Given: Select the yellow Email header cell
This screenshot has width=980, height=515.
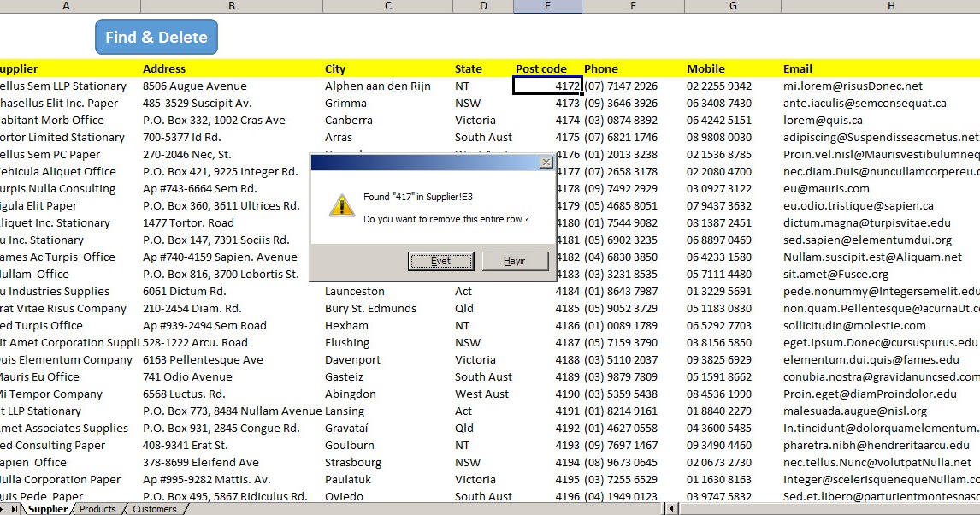Looking at the screenshot, I should click(797, 68).
